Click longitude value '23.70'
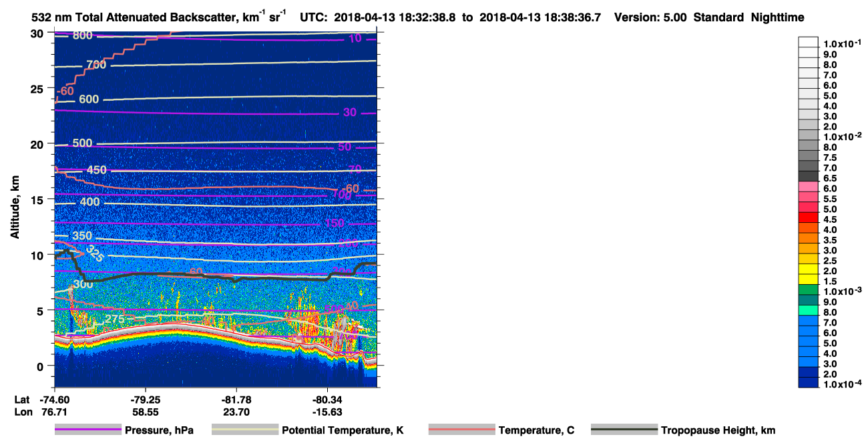 pos(236,412)
